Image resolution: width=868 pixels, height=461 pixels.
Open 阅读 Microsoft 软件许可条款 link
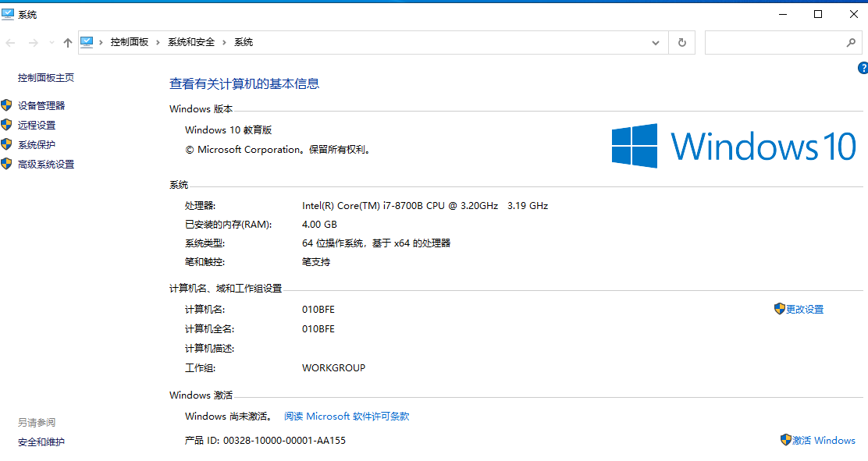(x=347, y=417)
